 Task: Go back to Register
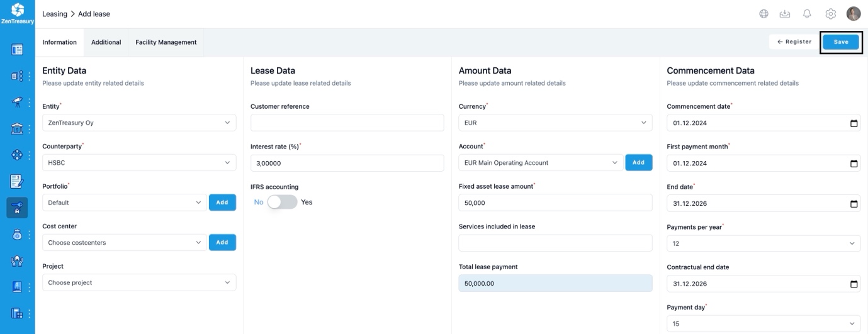pyautogui.click(x=794, y=42)
